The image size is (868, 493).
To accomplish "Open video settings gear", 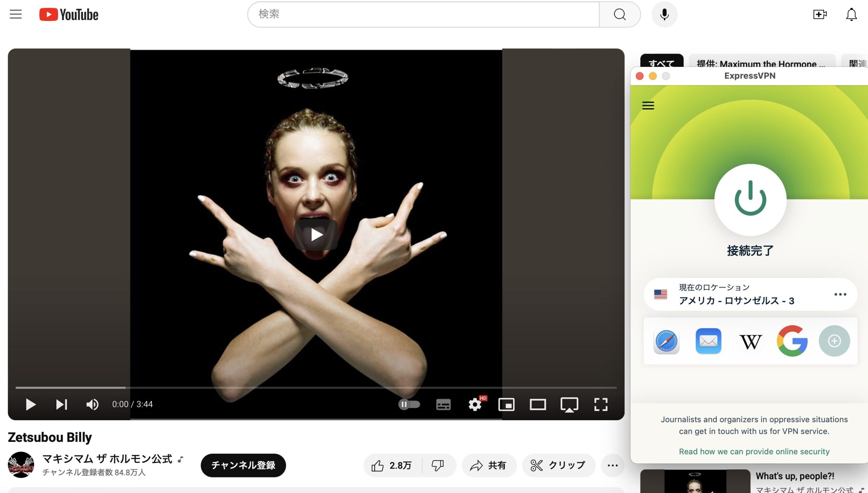I will pos(475,404).
